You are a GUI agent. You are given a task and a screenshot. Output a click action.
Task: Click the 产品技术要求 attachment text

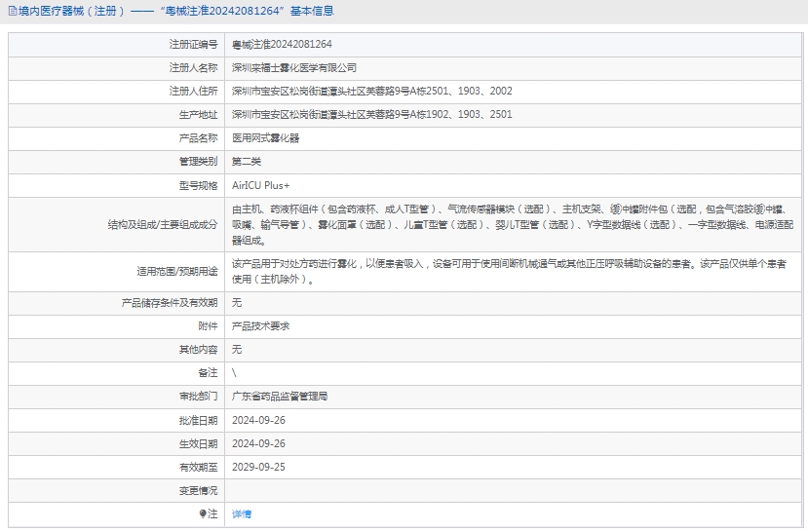[260, 326]
